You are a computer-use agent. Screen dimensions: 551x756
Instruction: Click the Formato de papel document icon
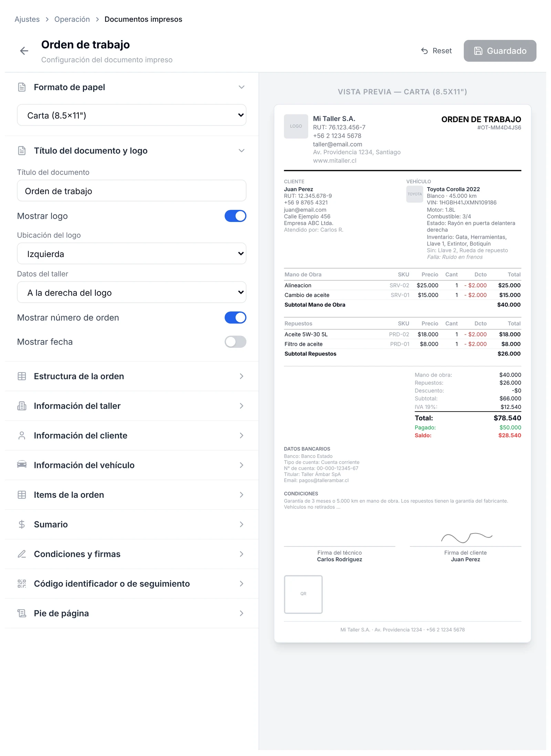click(22, 87)
